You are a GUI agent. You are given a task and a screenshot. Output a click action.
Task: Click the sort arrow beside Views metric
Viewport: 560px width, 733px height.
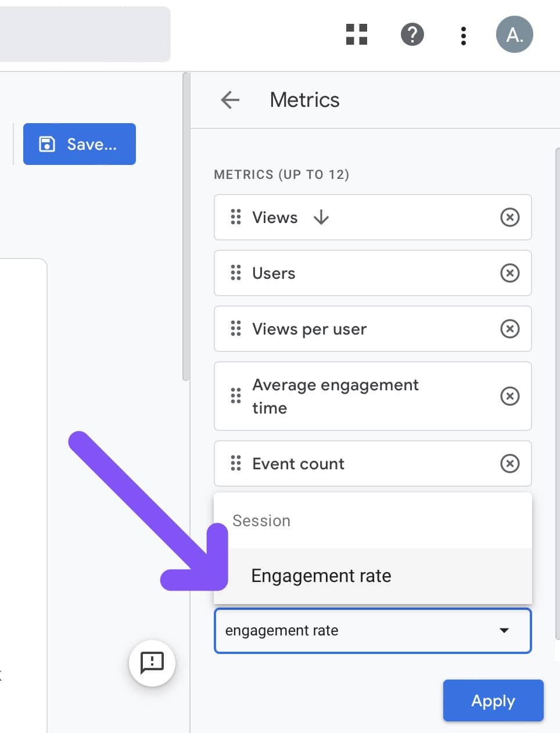point(322,217)
